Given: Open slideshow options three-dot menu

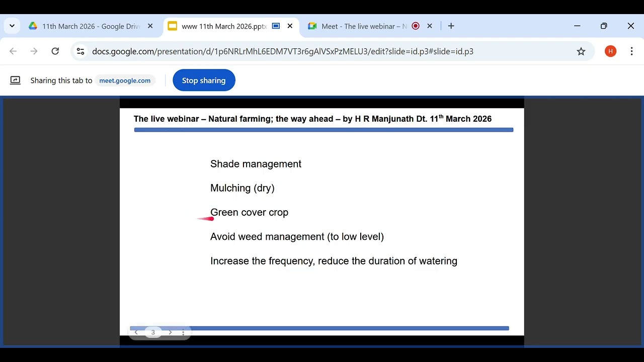Looking at the screenshot, I should tap(183, 332).
